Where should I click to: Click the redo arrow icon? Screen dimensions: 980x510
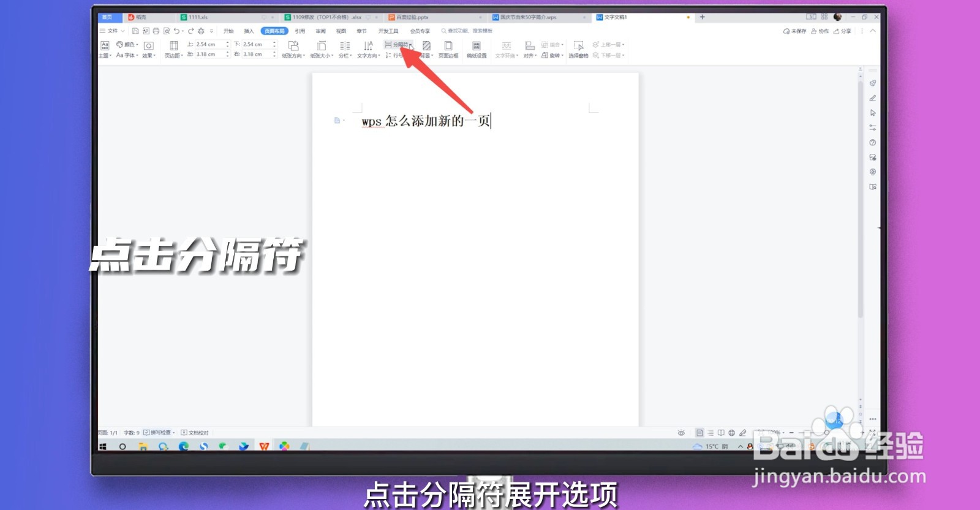tap(190, 31)
